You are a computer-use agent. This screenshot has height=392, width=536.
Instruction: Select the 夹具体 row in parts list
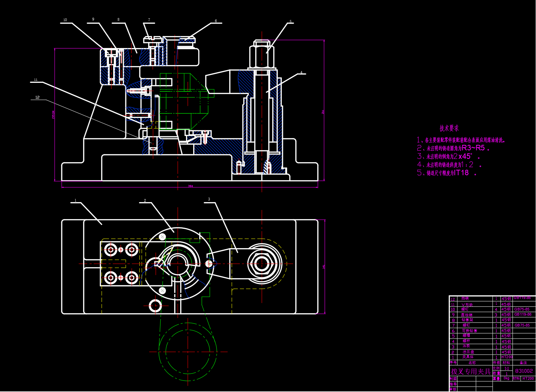pyautogui.click(x=468, y=357)
